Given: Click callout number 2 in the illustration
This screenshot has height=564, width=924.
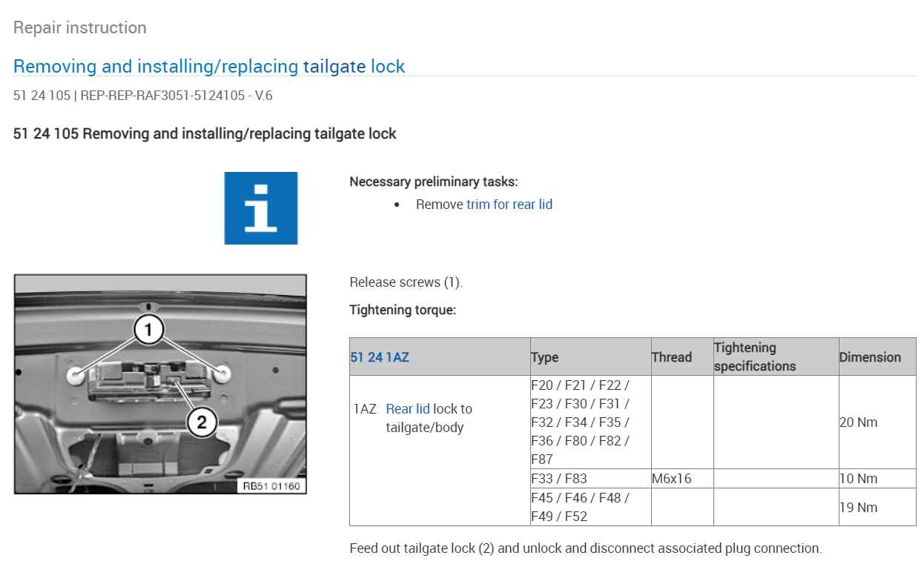Looking at the screenshot, I should (201, 423).
